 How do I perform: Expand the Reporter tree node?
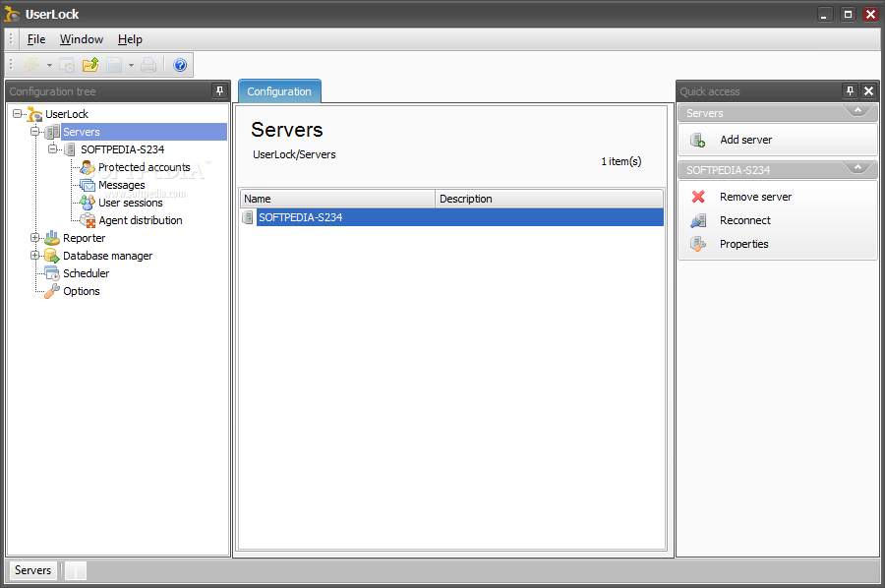(x=35, y=238)
